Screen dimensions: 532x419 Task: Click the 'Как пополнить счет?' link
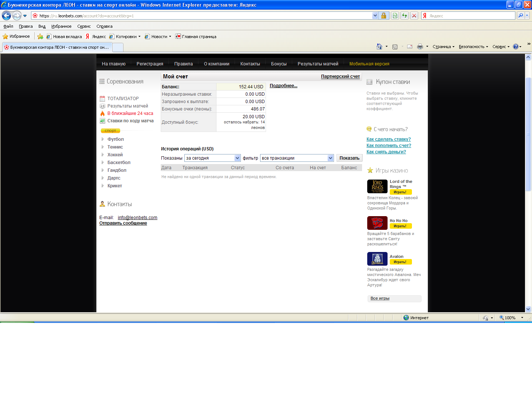(389, 146)
